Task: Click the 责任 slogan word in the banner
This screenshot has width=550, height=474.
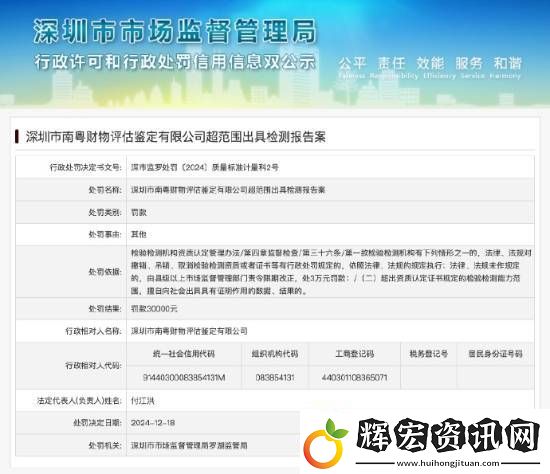Action: pyautogui.click(x=391, y=64)
